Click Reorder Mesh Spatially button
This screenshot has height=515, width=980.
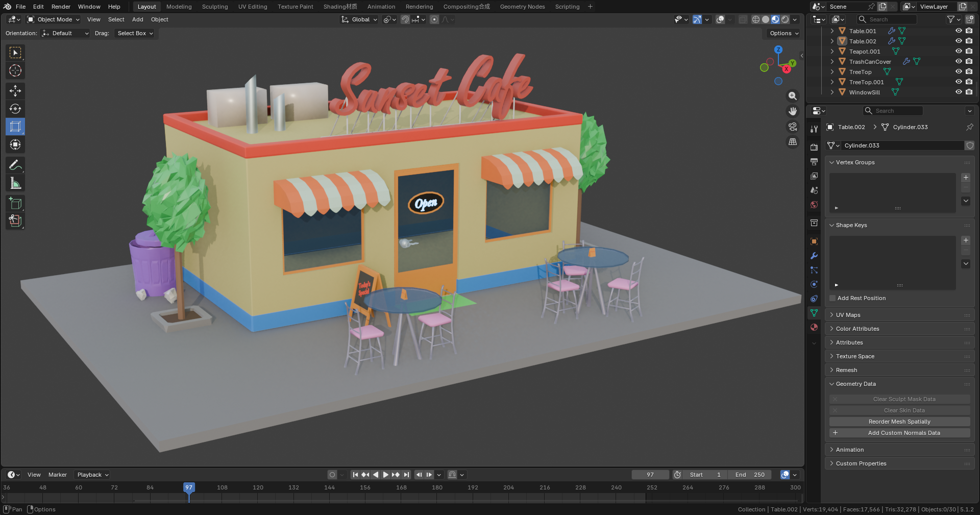point(899,422)
